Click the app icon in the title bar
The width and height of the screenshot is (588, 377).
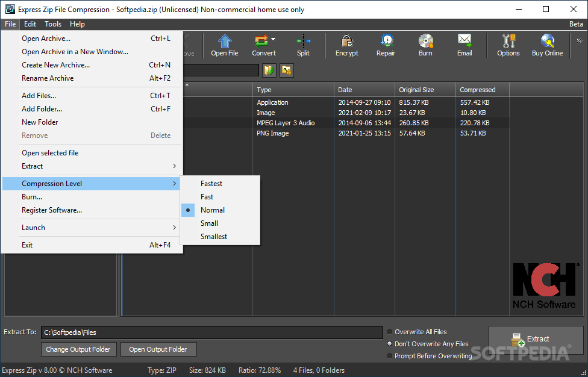tap(10, 10)
